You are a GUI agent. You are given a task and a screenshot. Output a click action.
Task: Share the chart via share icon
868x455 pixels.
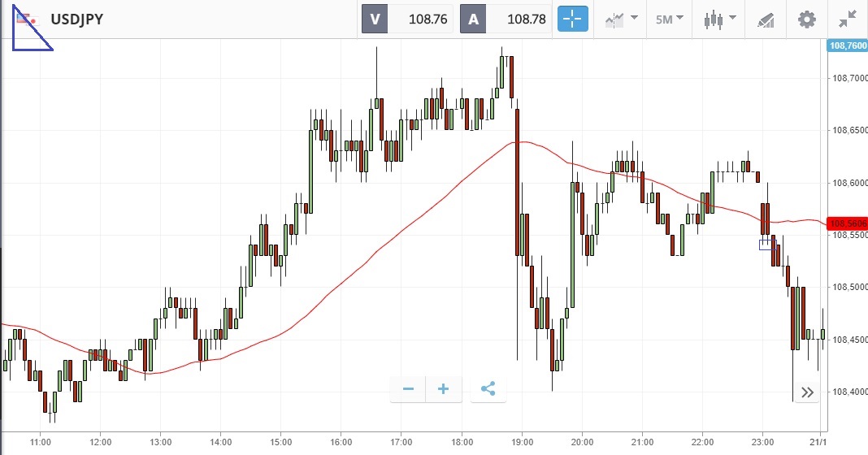(488, 389)
